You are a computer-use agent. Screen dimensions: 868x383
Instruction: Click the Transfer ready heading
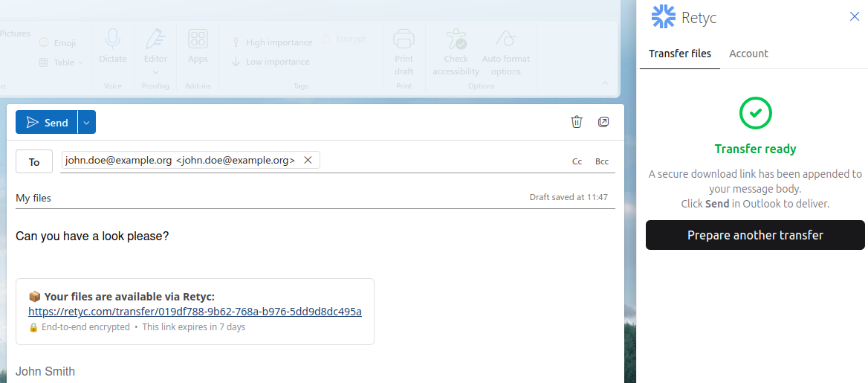click(756, 149)
